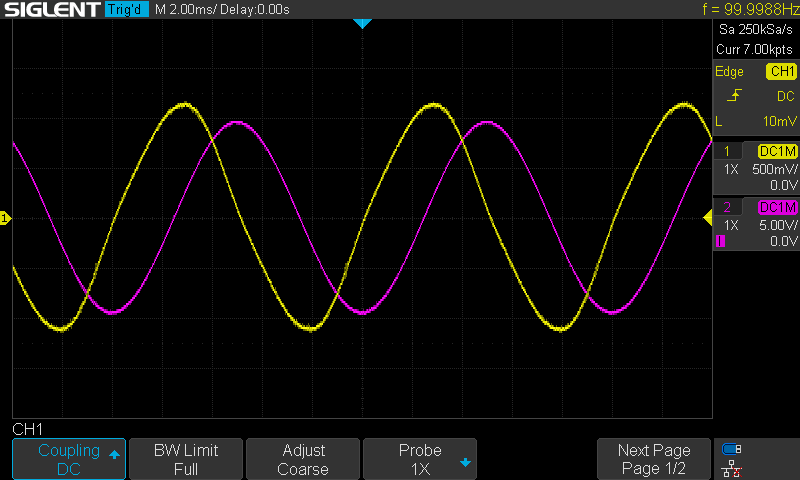Click channel 1 probe 1X label
Image resolution: width=800 pixels, height=480 pixels.
pyautogui.click(x=731, y=169)
